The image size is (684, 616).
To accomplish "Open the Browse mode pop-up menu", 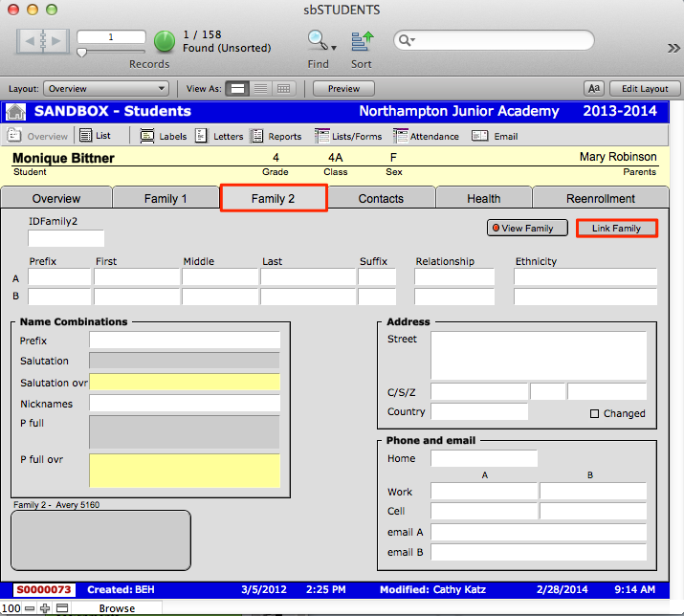I will [118, 608].
